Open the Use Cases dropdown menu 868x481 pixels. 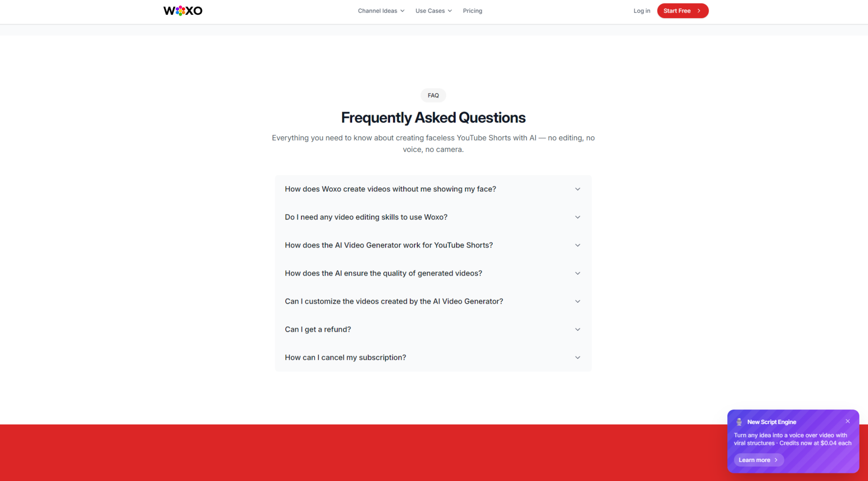(x=433, y=11)
